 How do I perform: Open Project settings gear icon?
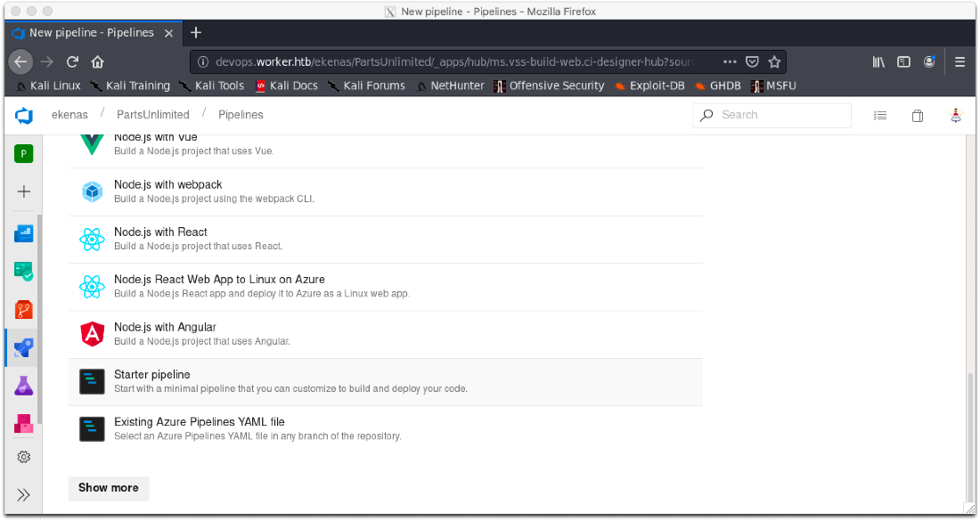point(24,457)
